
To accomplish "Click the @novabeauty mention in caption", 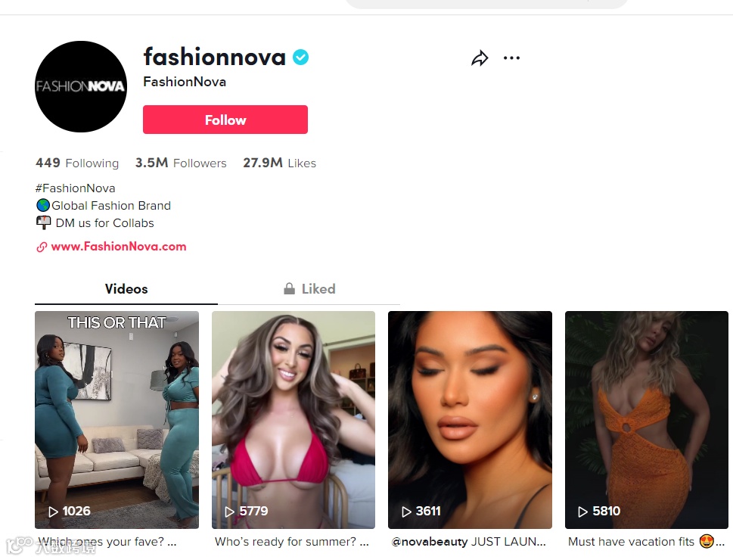I will pos(430,542).
